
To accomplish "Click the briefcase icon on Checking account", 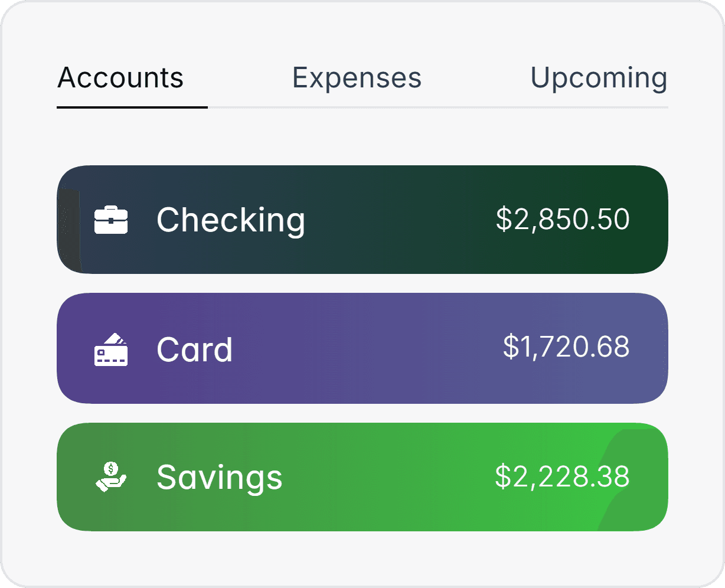I will coord(112,219).
